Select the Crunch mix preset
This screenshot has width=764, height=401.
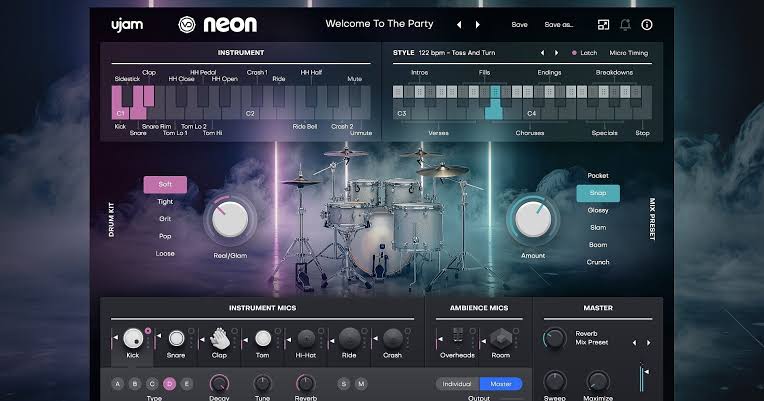598,262
